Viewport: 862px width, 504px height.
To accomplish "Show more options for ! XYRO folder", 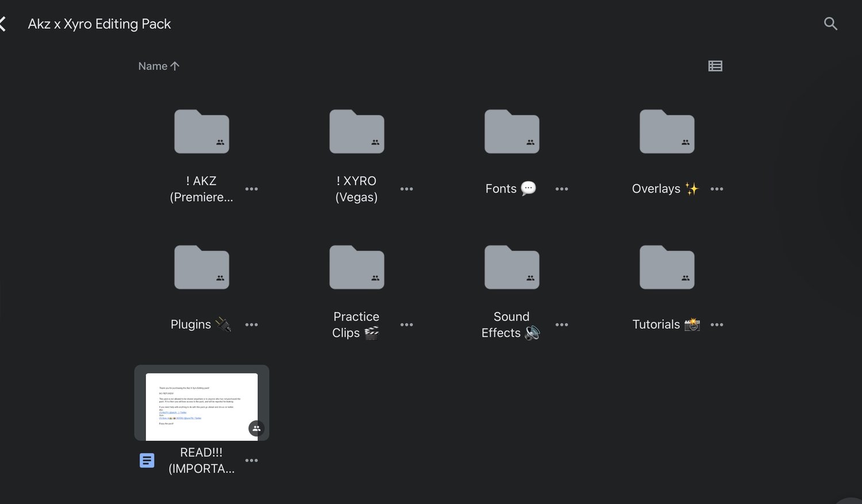I will (407, 189).
